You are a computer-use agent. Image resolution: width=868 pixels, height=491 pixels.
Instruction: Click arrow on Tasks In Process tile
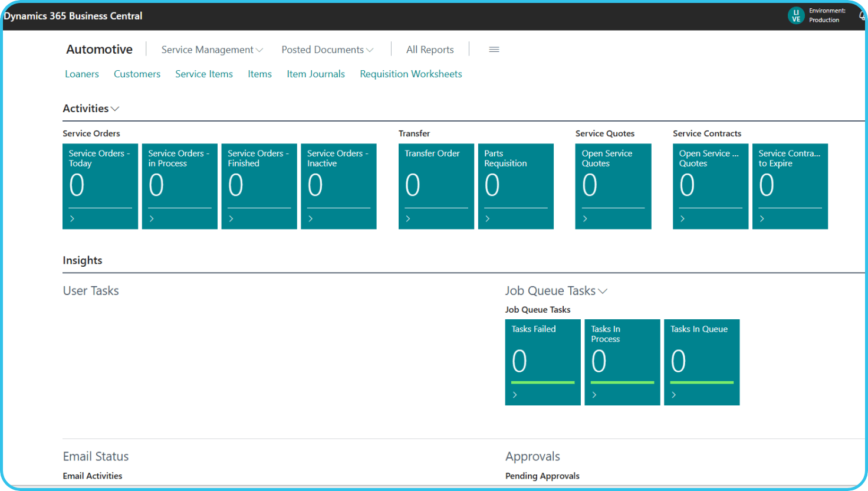[594, 395]
